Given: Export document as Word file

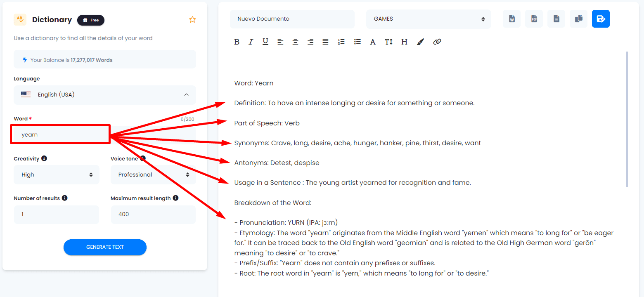Looking at the screenshot, I should (511, 19).
